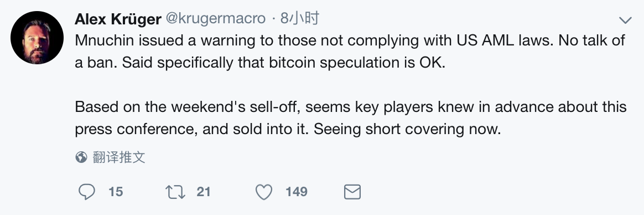Send tweet via the envelope message icon
Image resolution: width=644 pixels, height=215 pixels.
(352, 192)
